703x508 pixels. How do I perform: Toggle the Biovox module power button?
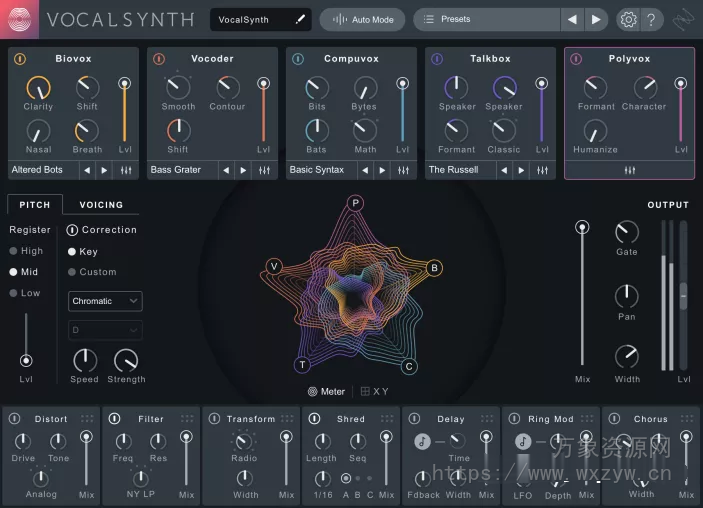click(20, 59)
